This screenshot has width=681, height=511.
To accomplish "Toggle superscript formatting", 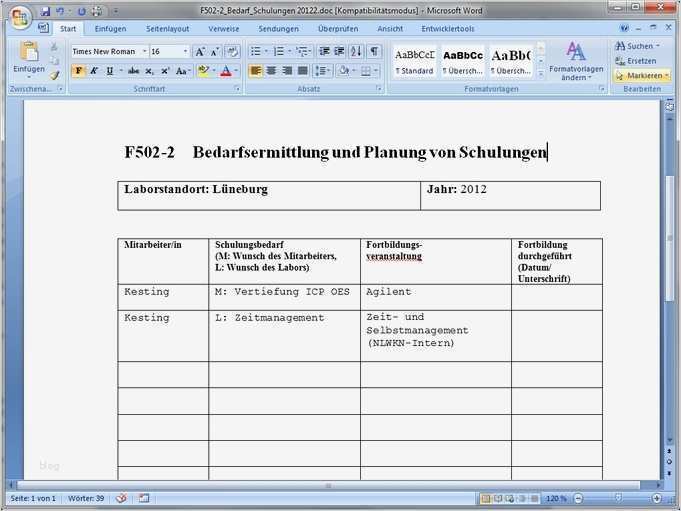I will [165, 71].
